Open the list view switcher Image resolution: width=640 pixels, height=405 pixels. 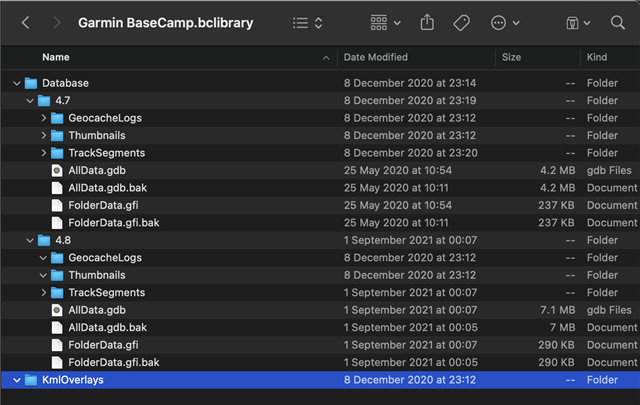(x=308, y=23)
